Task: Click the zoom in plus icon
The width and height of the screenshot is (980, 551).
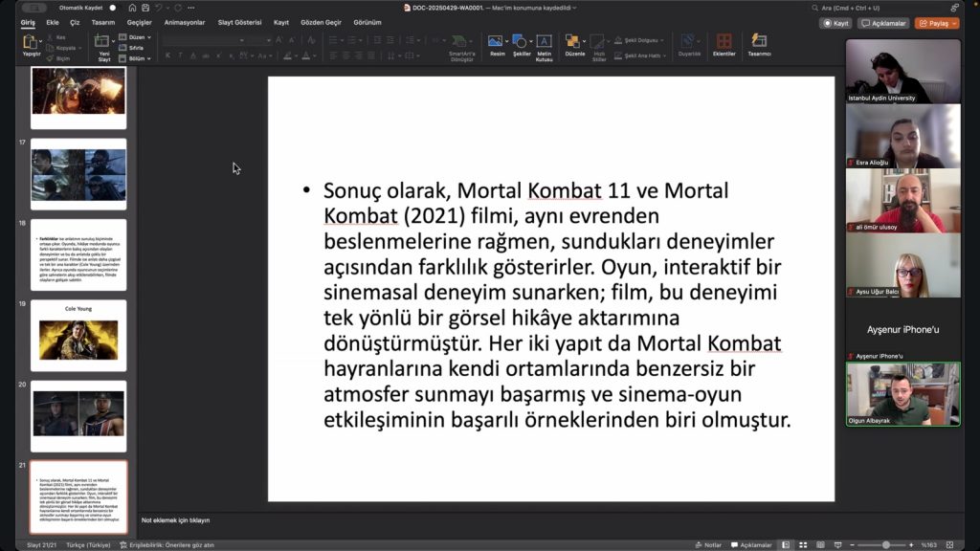Action: pos(911,545)
